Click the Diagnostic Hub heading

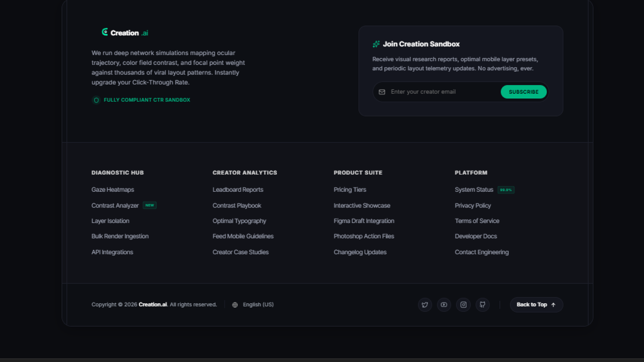(118, 173)
